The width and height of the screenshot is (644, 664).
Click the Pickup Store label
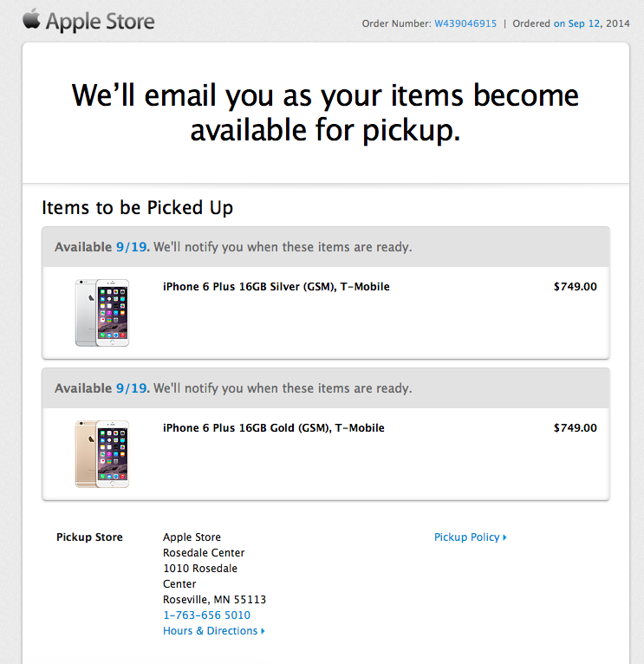tap(89, 537)
